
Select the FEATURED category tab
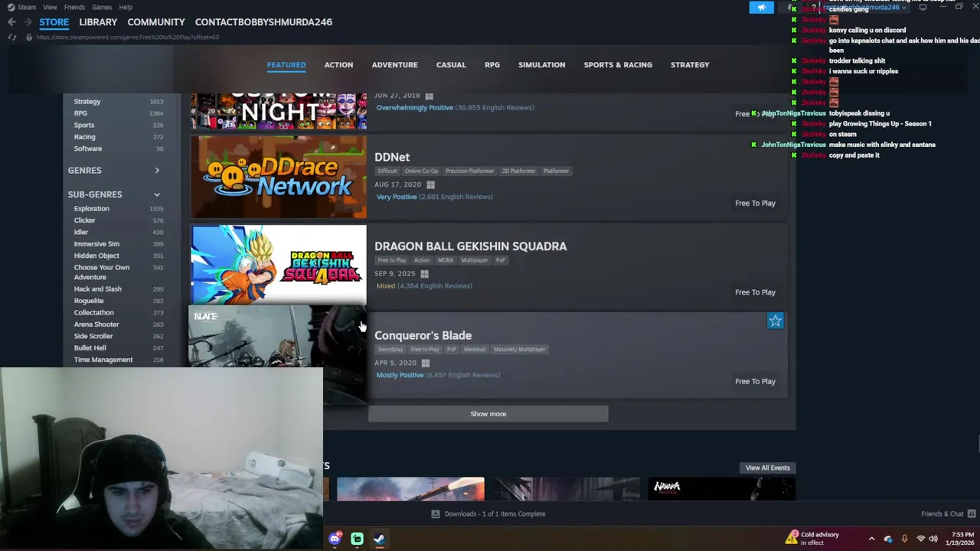point(286,65)
